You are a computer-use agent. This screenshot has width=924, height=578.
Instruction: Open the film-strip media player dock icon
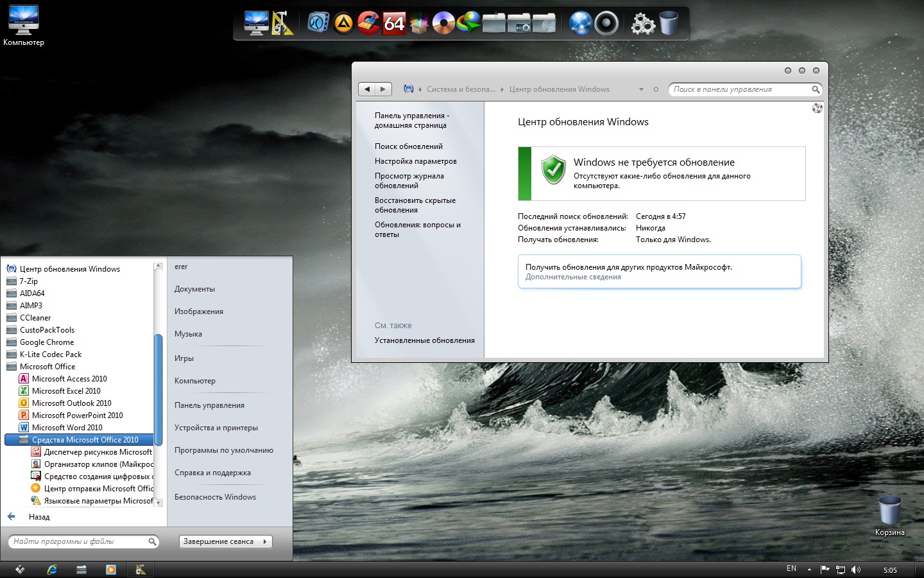tap(318, 23)
